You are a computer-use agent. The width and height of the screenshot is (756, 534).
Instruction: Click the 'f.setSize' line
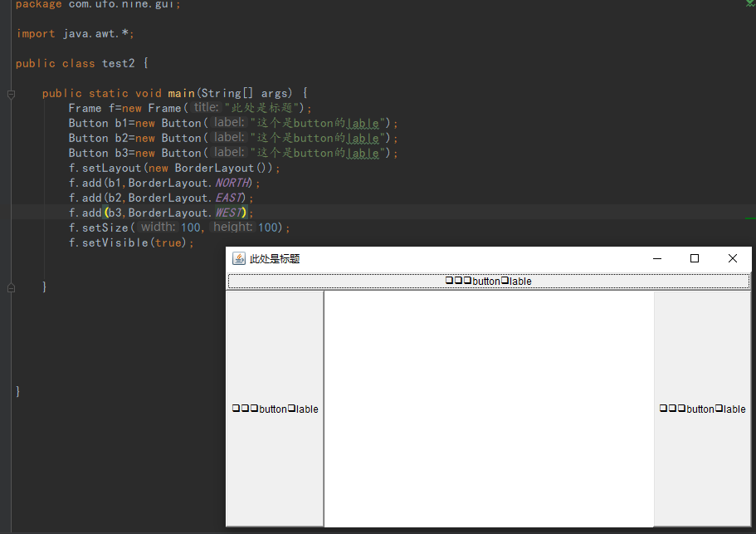pyautogui.click(x=179, y=228)
